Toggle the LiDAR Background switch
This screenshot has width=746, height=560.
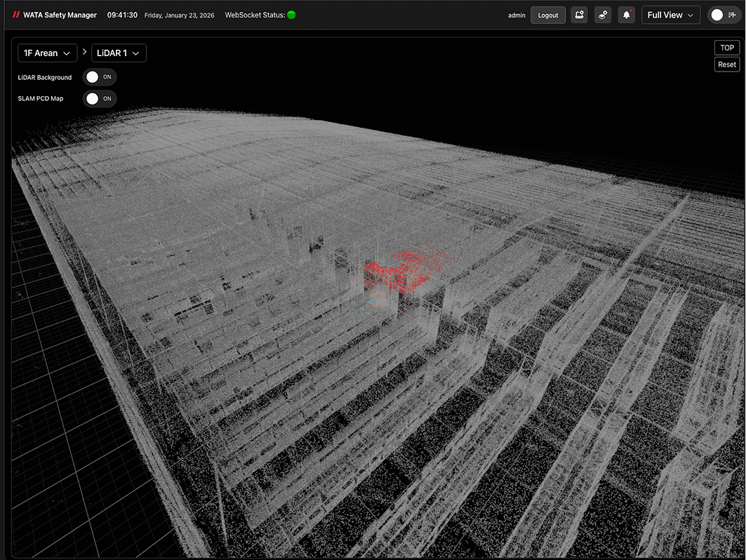[x=100, y=77]
